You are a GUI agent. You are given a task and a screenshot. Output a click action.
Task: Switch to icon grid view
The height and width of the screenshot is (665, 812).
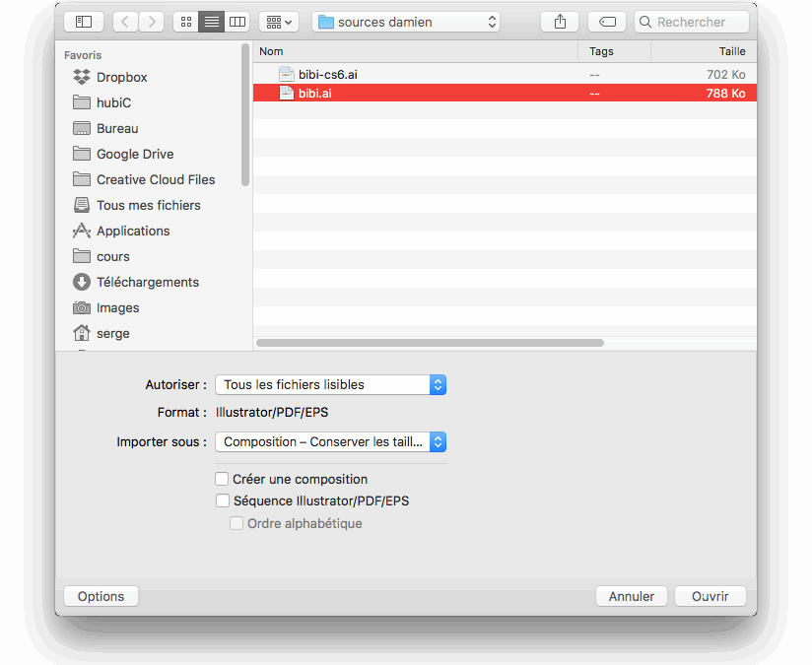tap(185, 22)
